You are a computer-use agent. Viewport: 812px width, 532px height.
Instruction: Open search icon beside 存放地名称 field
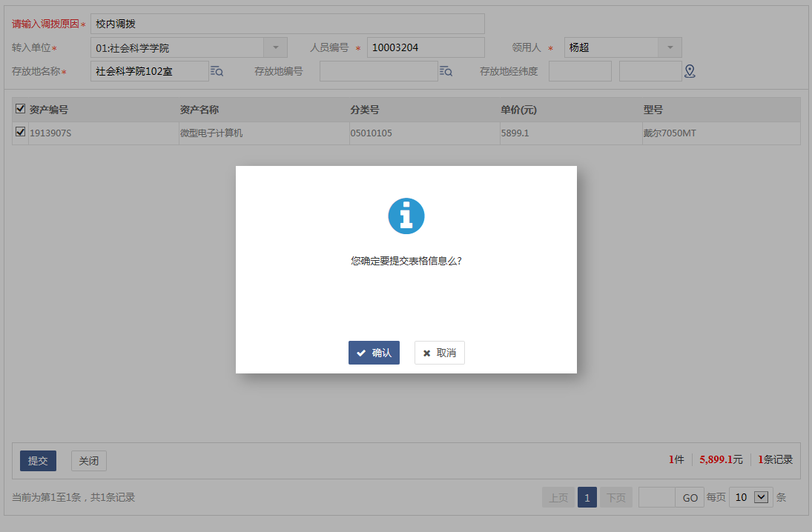217,71
